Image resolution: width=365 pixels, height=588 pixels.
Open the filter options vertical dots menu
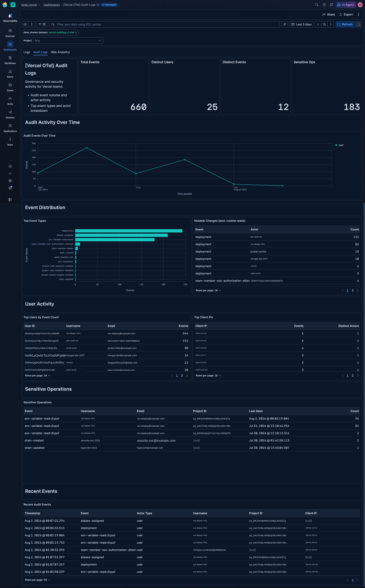point(32,24)
